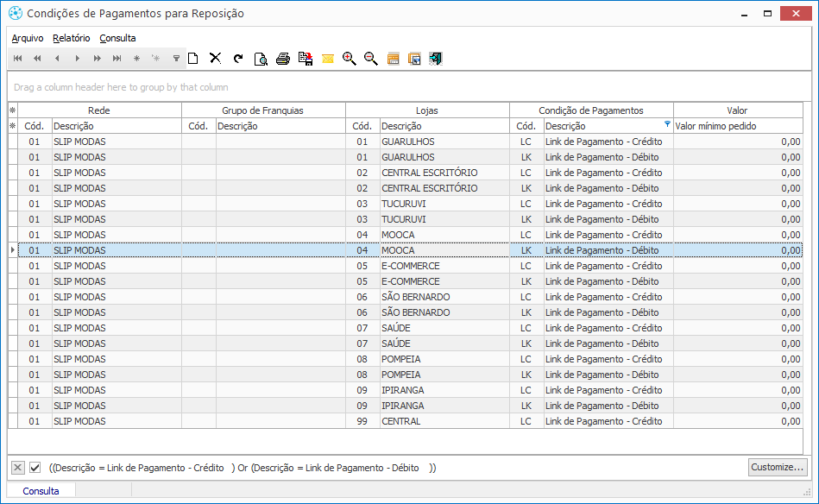This screenshot has height=504, width=819.
Task: Click the Customize... filter button
Action: pyautogui.click(x=778, y=467)
